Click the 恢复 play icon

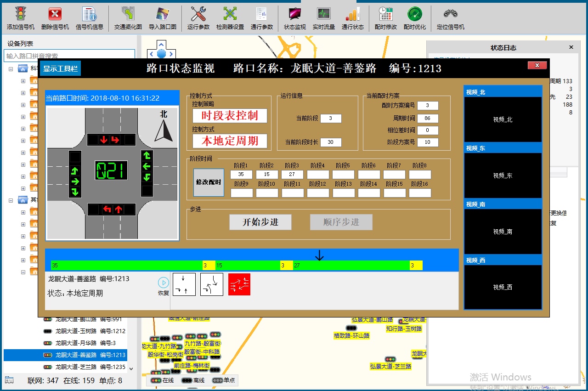coord(163,283)
